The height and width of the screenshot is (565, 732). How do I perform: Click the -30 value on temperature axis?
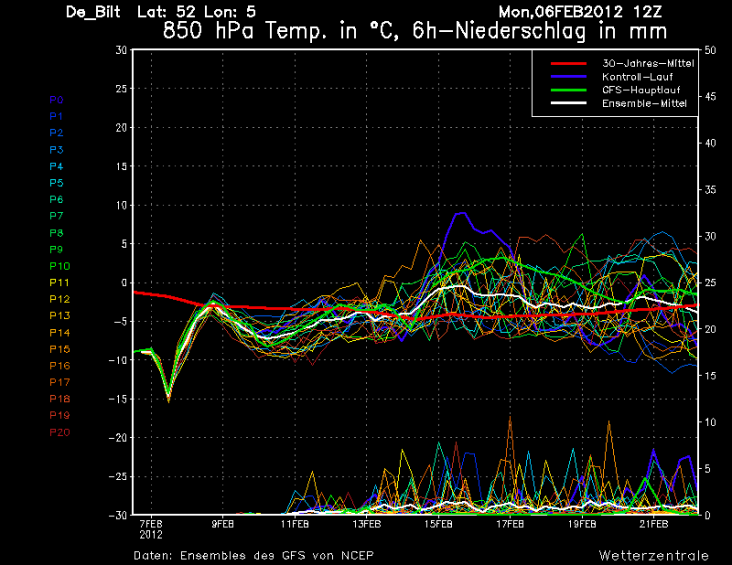[x=118, y=515]
